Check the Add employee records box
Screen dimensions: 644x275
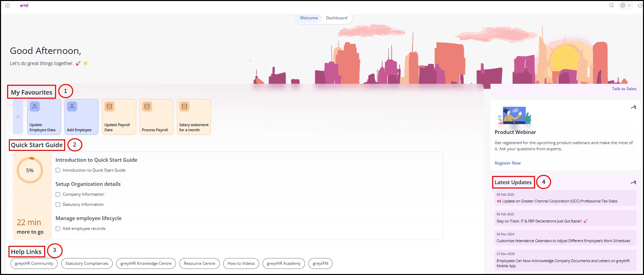click(58, 229)
